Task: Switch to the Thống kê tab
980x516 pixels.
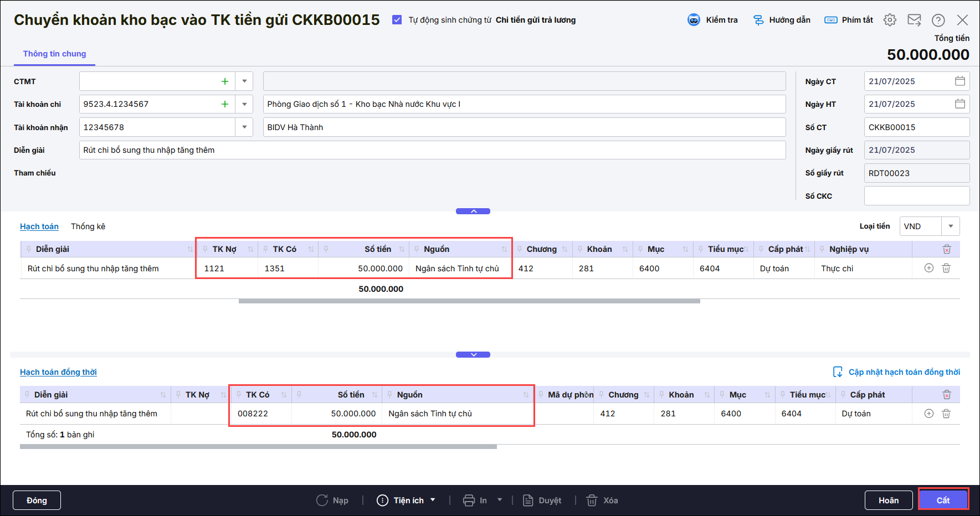Action: 88,226
